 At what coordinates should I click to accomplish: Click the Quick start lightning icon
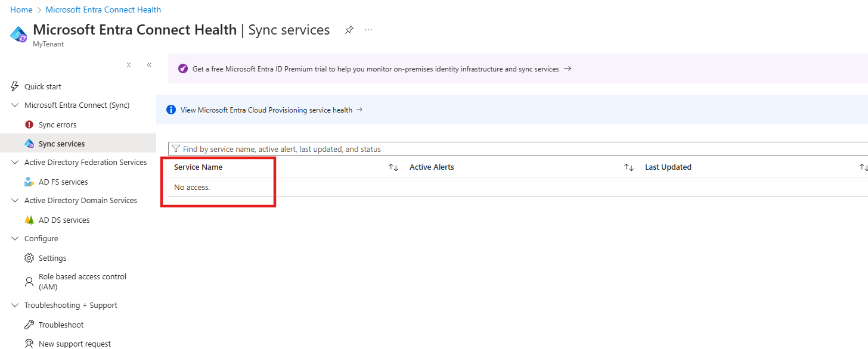tap(14, 86)
